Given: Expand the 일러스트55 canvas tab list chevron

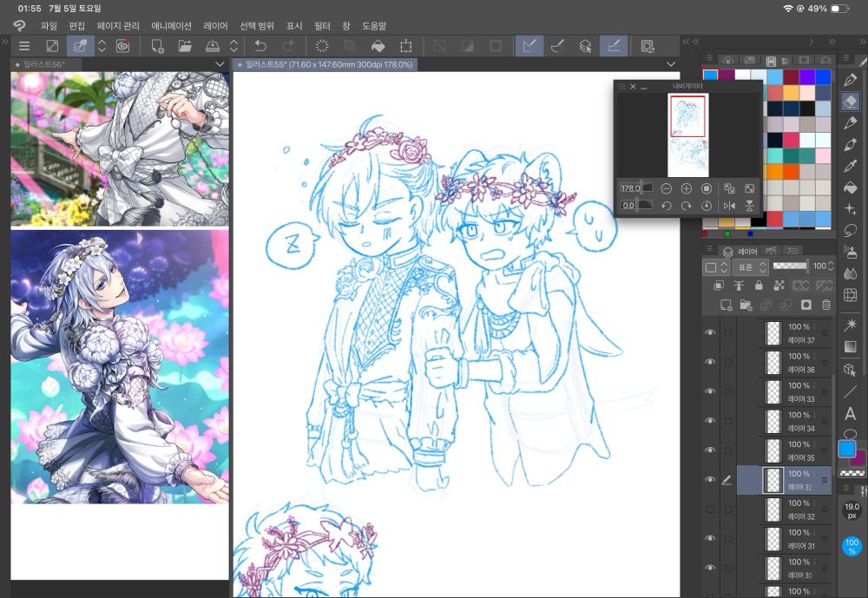Looking at the screenshot, I should 671,65.
